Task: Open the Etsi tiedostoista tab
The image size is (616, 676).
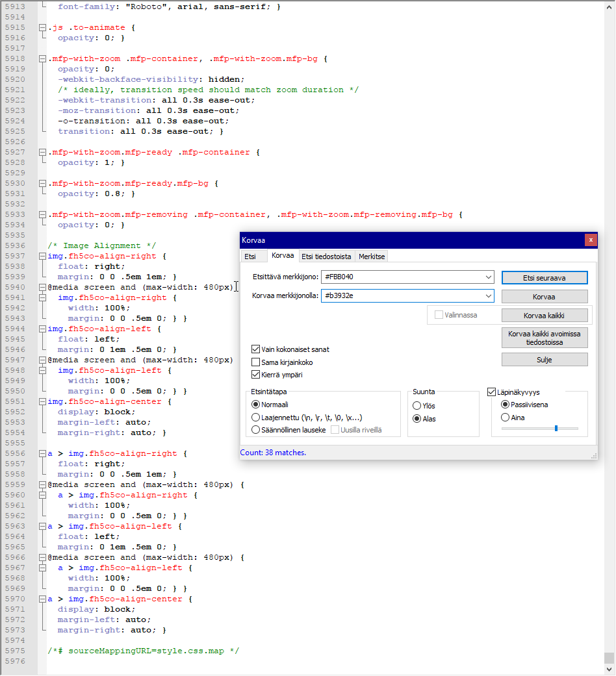Action: pos(326,257)
